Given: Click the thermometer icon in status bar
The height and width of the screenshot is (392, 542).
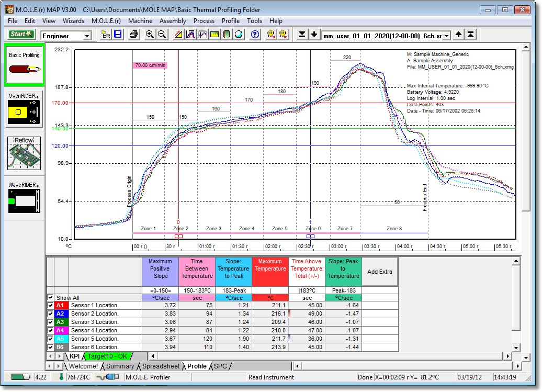Looking at the screenshot, I should pyautogui.click(x=62, y=377).
